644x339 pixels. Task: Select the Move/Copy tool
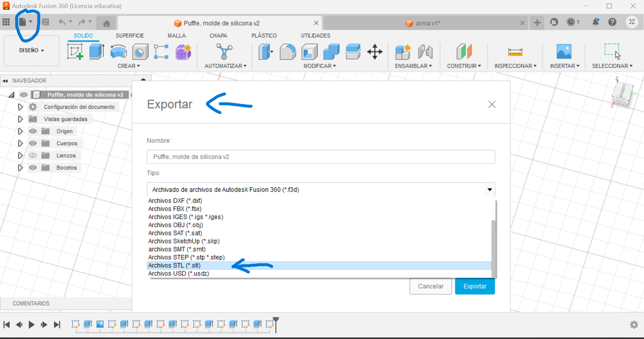coord(375,52)
